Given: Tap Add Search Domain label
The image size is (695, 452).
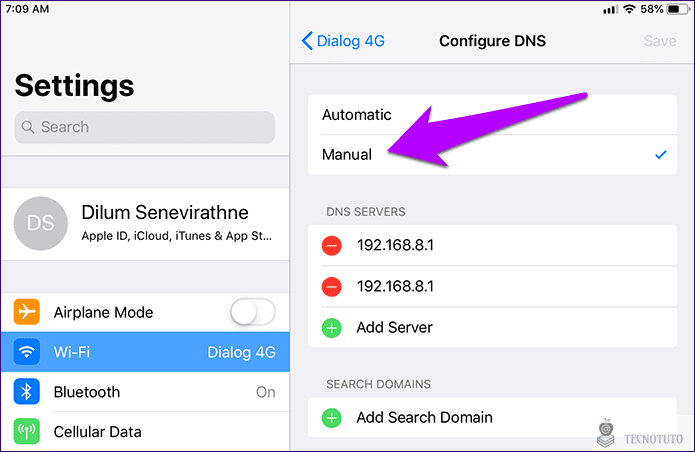Looking at the screenshot, I should coord(425,417).
